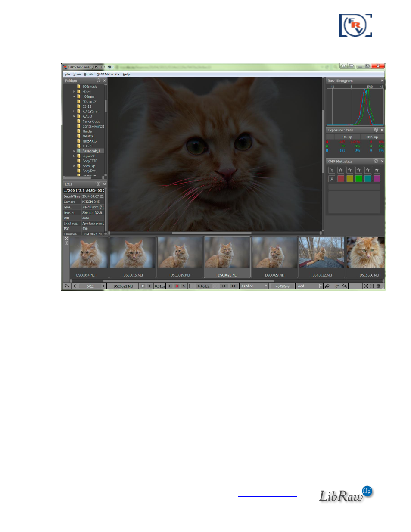411x532 pixels.
Task: Select the SonyETTR folder
Action: 90,161
